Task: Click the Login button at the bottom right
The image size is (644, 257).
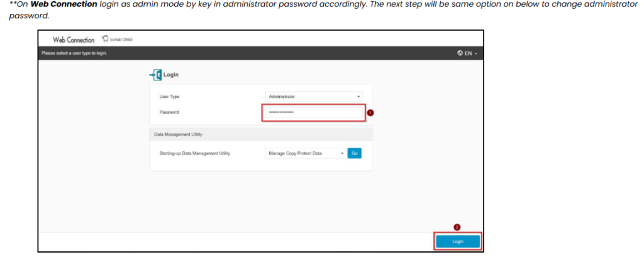Action: click(458, 241)
